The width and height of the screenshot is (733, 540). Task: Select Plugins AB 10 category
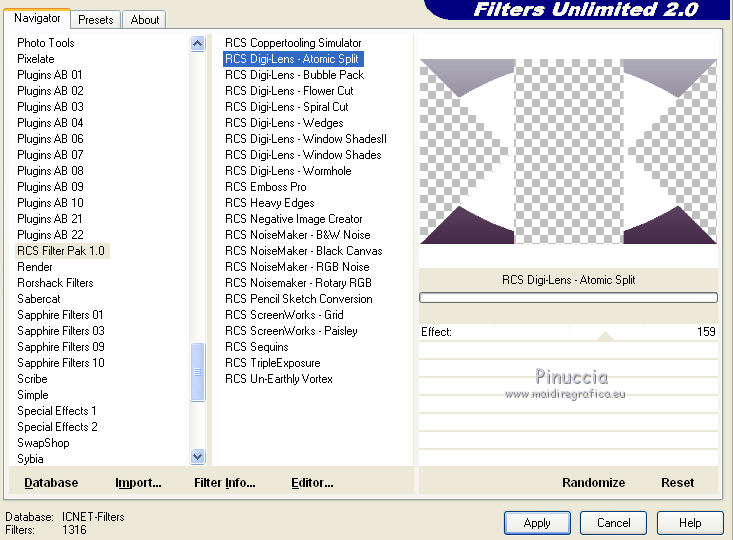[x=50, y=203]
